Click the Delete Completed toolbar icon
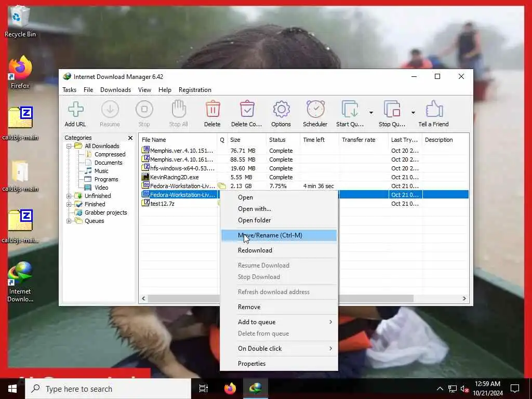532x399 pixels. click(247, 109)
